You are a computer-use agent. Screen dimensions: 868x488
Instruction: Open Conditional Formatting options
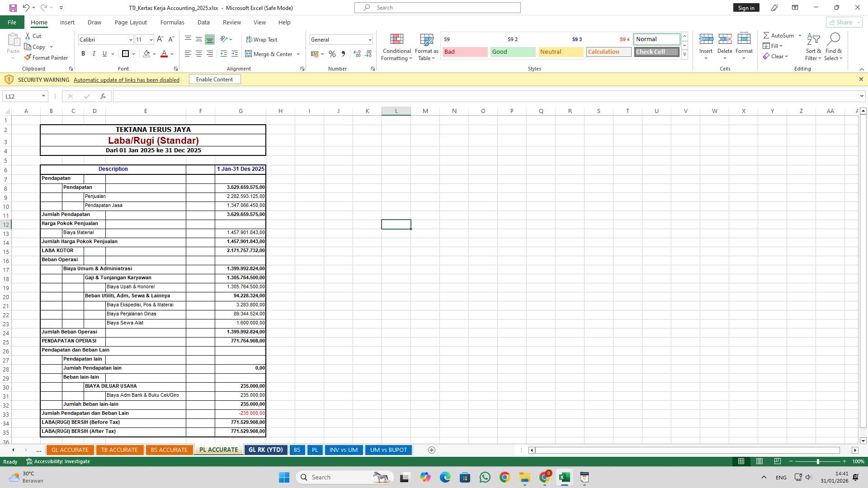[x=396, y=47]
